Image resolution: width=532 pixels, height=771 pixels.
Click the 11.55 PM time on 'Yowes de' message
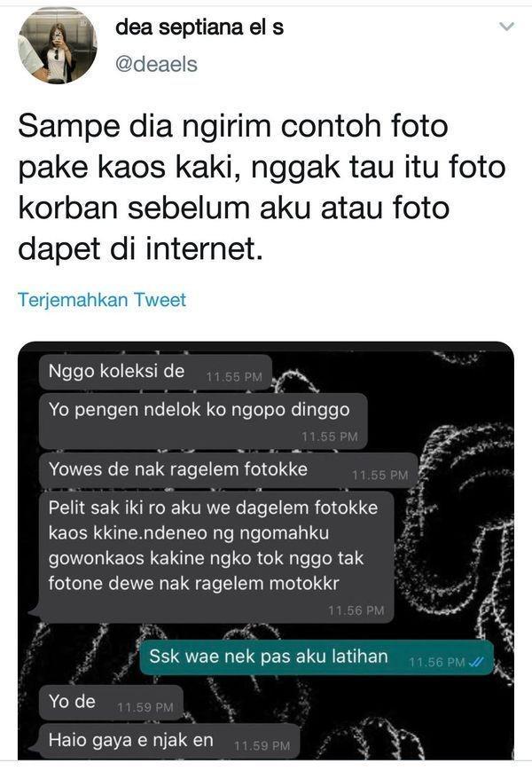pos(379,475)
